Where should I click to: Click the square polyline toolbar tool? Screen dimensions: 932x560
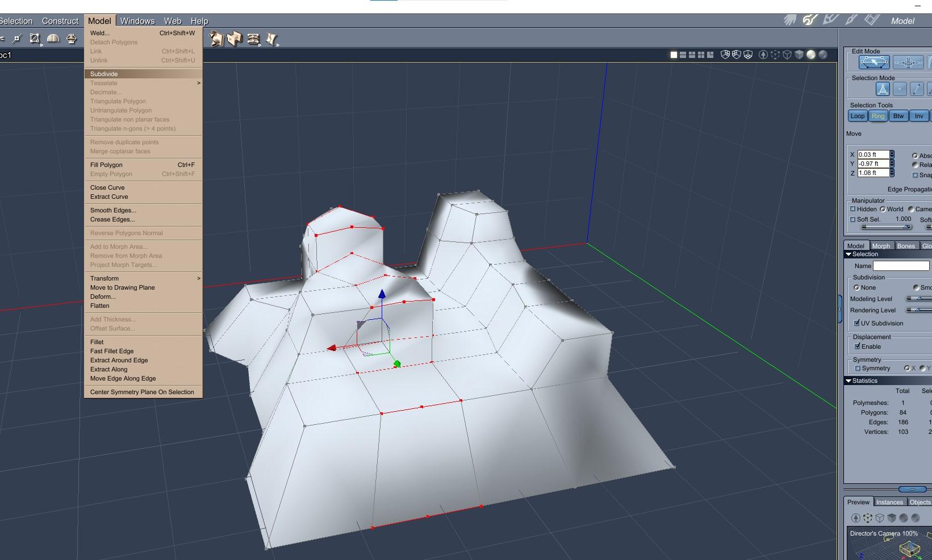[35, 39]
